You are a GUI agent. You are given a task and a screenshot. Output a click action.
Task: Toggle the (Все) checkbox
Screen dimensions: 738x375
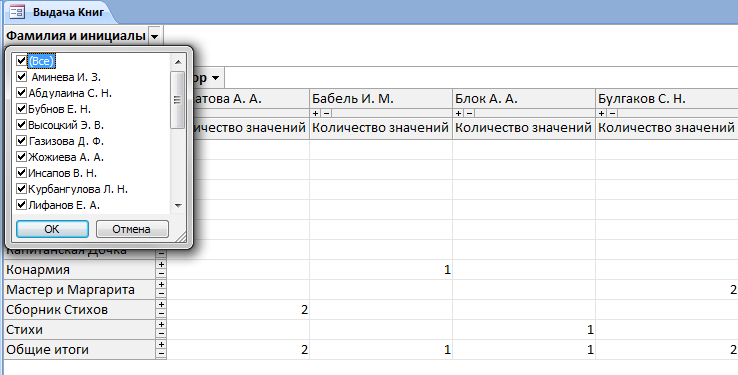[21, 61]
